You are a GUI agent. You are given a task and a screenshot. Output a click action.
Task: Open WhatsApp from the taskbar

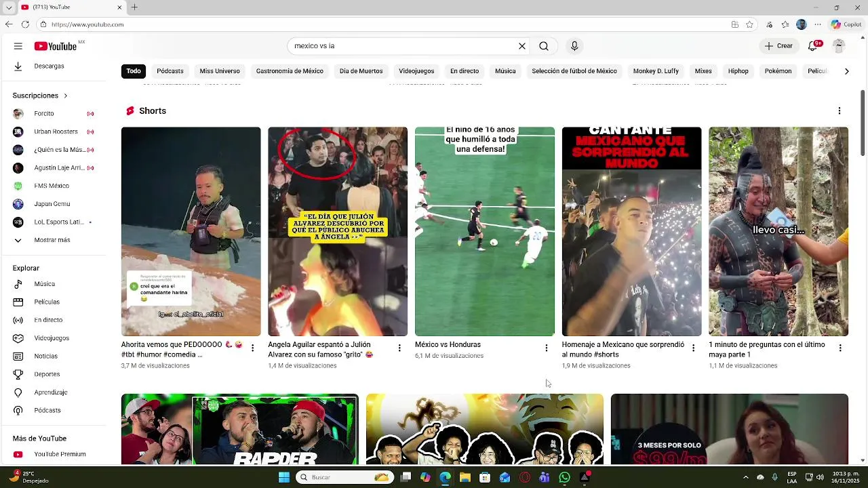565,478
